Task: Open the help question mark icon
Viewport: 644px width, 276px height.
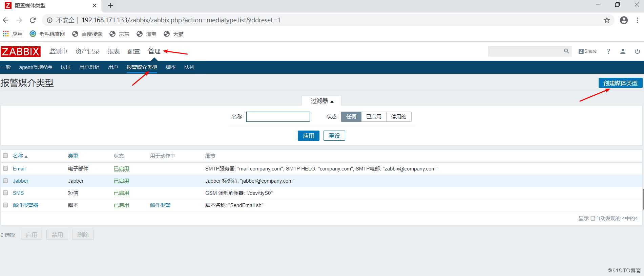Action: click(608, 51)
